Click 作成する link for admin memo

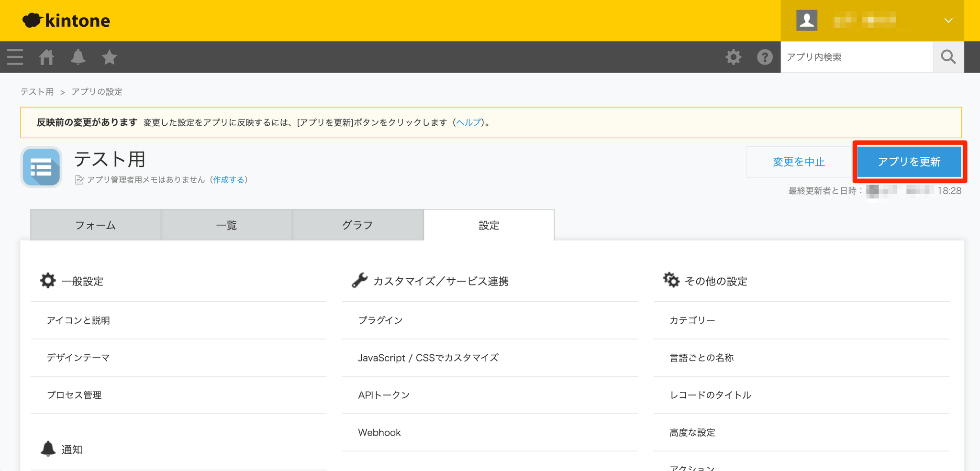(x=228, y=180)
